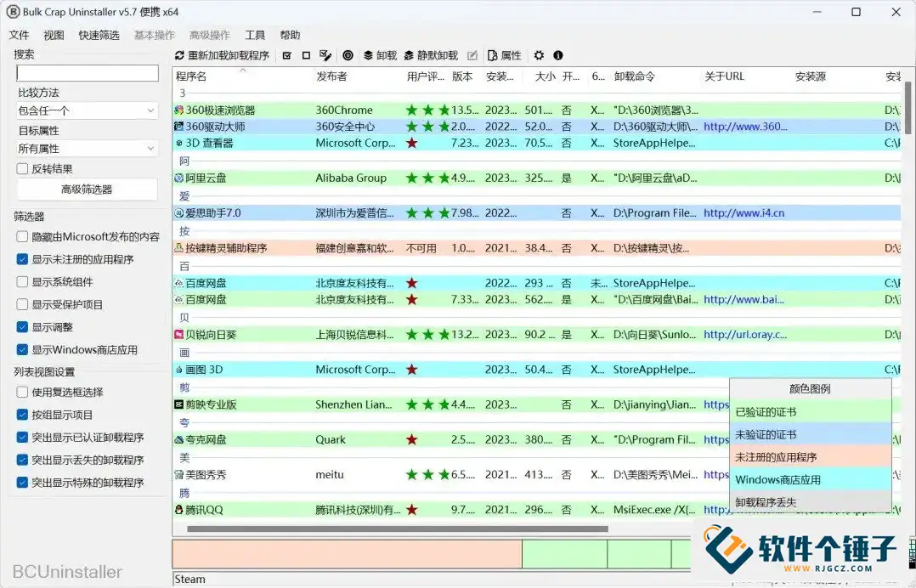Click the Bulk Crap Uninstaller title bar logo
Viewport: 916px width, 588px height.
coord(13,12)
